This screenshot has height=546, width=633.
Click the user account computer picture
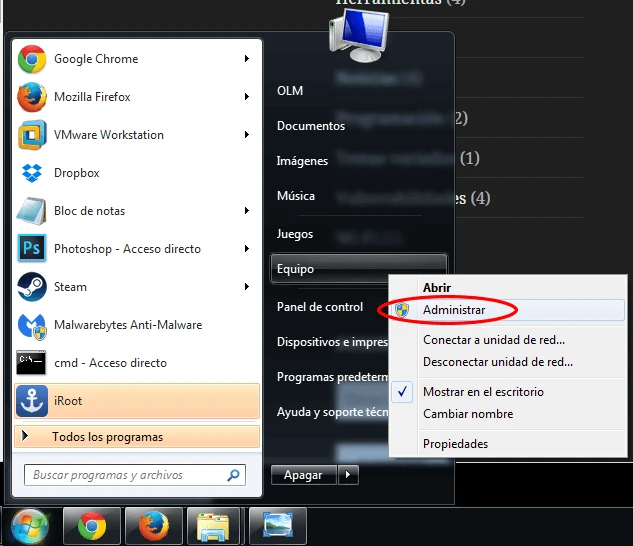click(x=359, y=36)
